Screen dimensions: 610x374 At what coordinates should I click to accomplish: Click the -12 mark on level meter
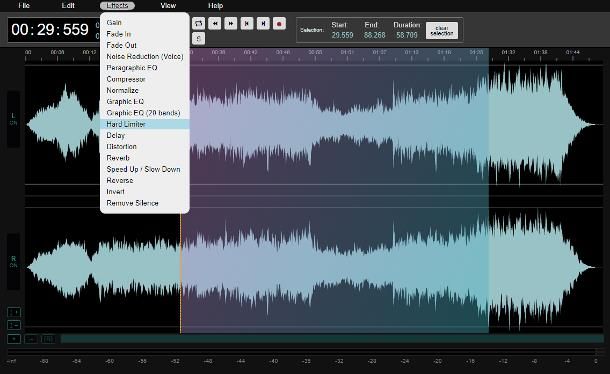click(503, 361)
